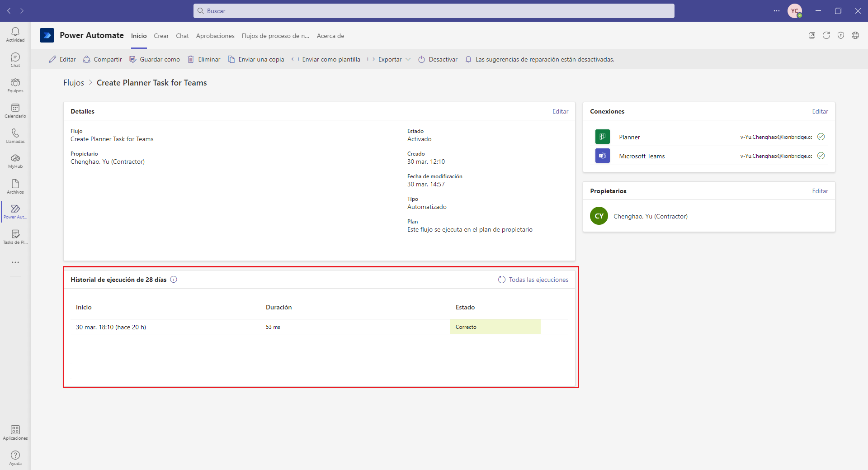
Task: Select Power Automate app in sidebar
Action: (15, 212)
